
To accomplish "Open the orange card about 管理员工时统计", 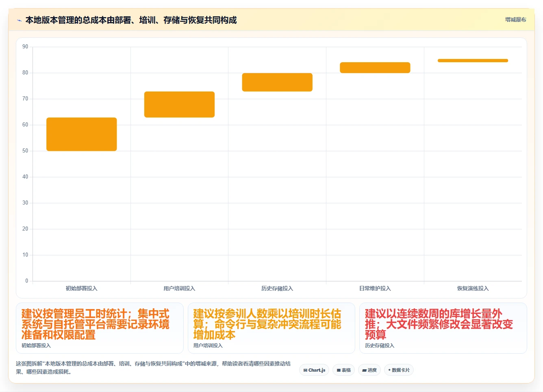I will click(x=100, y=328).
